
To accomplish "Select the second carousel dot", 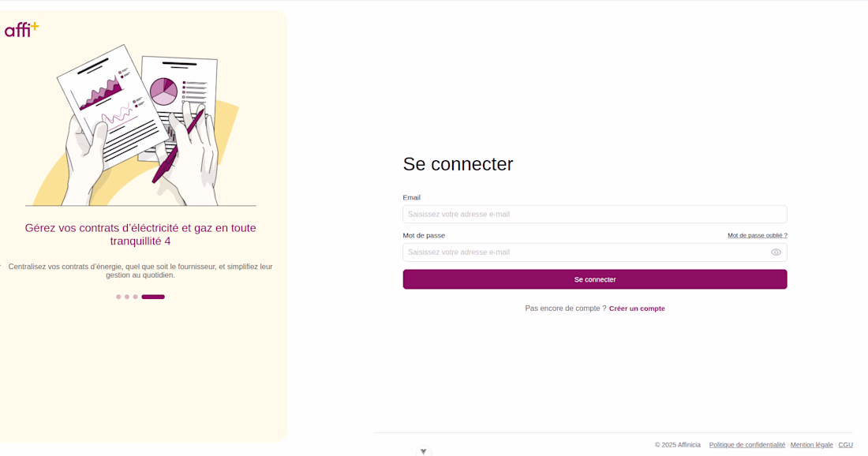I will click(x=127, y=297).
